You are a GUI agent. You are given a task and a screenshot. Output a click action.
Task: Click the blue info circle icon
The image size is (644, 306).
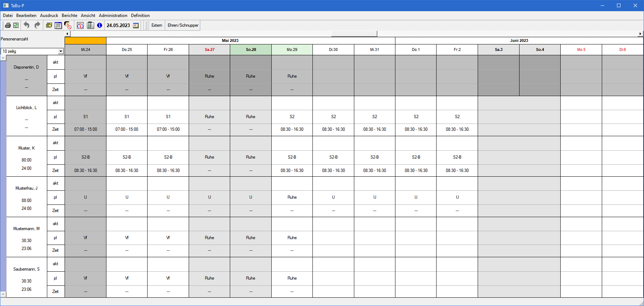pyautogui.click(x=100, y=25)
